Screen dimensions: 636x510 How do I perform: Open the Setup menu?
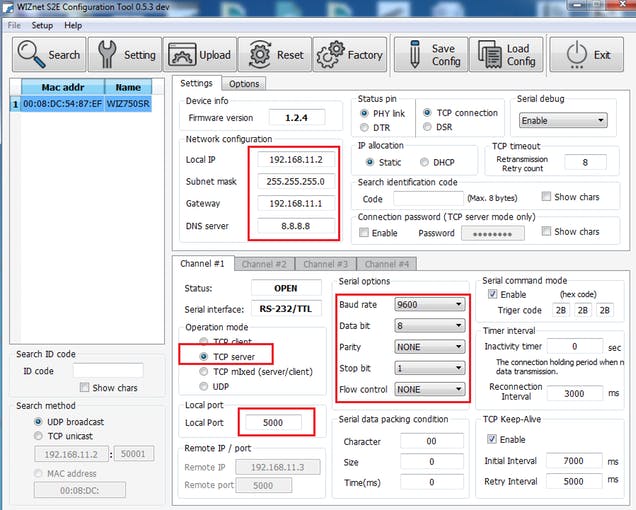tap(42, 26)
